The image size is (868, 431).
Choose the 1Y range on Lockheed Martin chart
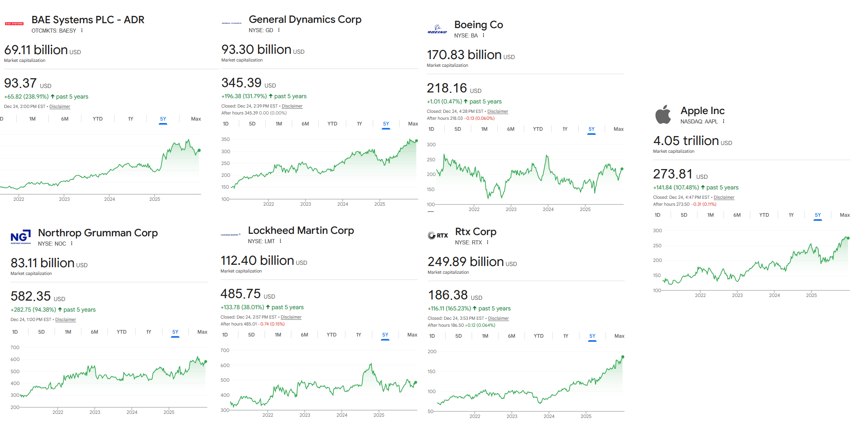click(359, 335)
